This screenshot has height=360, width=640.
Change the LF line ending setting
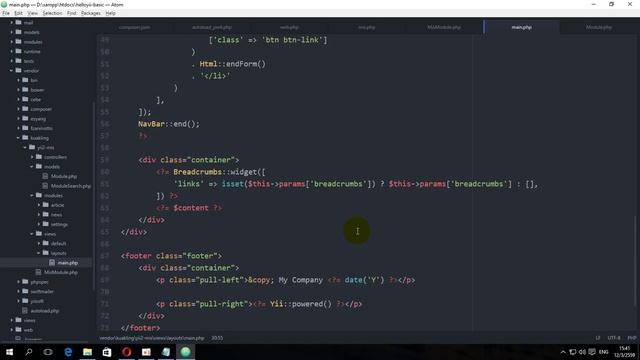(x=598, y=338)
